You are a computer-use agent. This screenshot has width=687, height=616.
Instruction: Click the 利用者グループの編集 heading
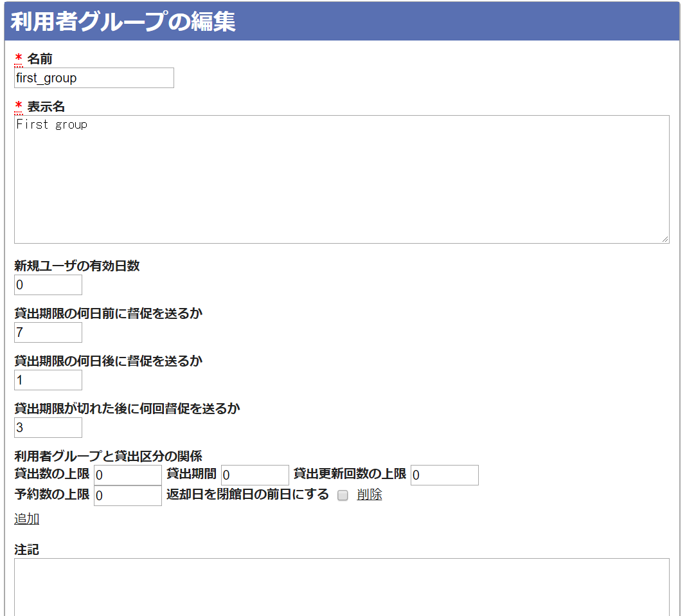coord(123,21)
